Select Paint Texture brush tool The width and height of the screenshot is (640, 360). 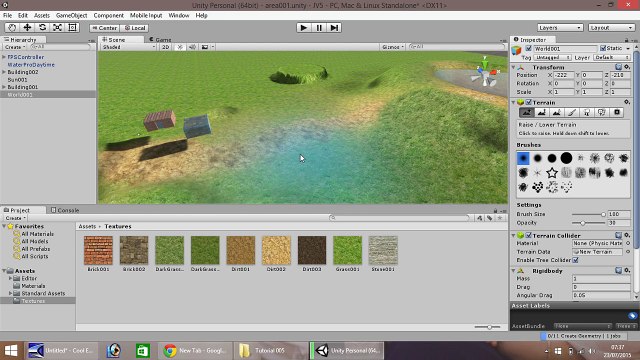(x=572, y=113)
